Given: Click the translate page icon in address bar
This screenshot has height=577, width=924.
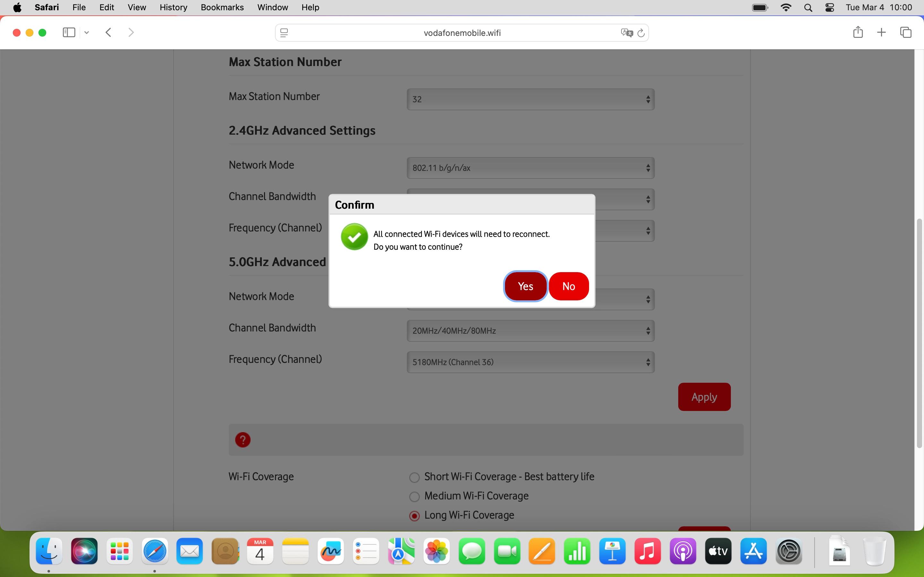Looking at the screenshot, I should click(626, 33).
